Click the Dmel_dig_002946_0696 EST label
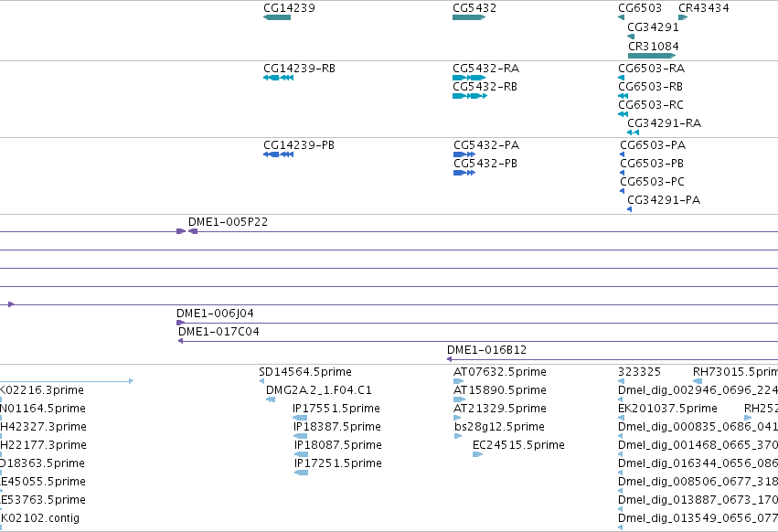This screenshot has height=532, width=778. pyautogui.click(x=698, y=390)
